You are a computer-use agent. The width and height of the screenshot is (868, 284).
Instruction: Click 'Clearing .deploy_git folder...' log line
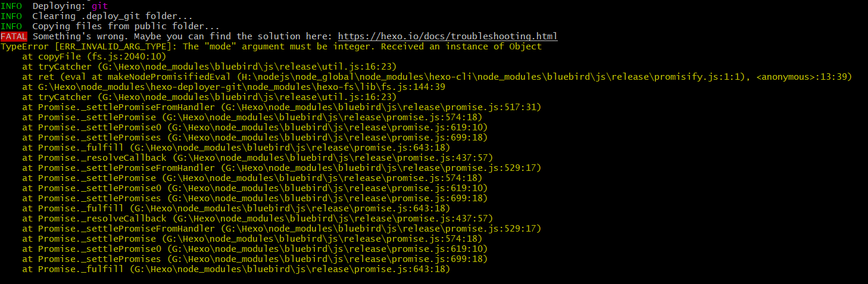112,16
